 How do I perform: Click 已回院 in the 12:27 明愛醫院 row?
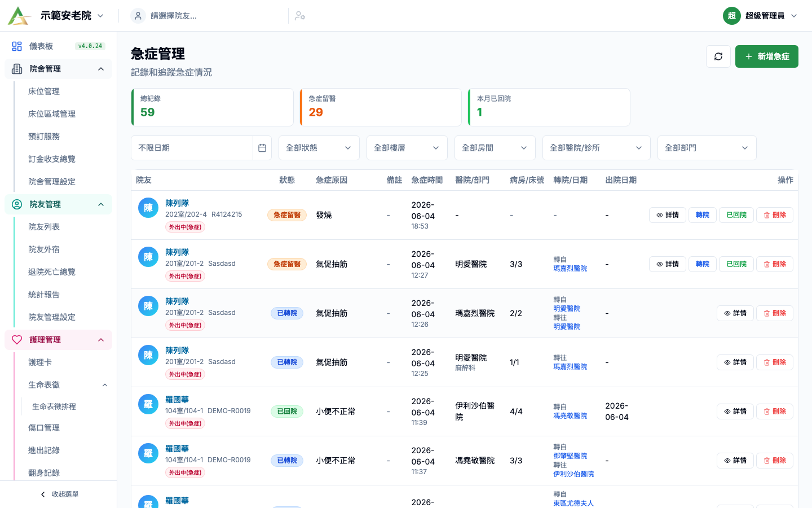736,264
